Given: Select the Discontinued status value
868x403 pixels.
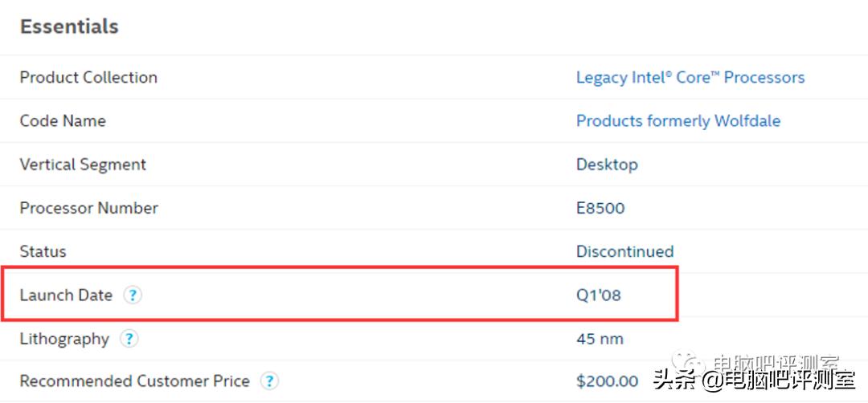Looking at the screenshot, I should [624, 251].
